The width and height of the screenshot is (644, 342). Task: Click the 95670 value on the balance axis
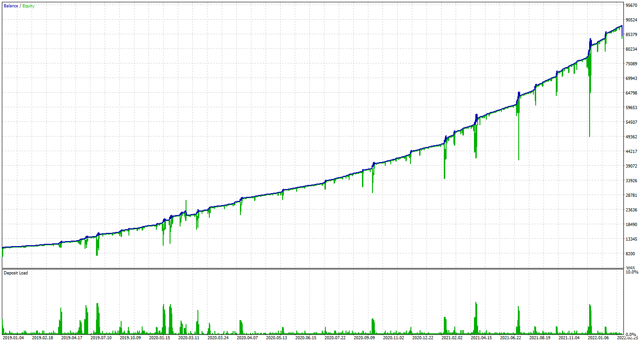tap(631, 5)
